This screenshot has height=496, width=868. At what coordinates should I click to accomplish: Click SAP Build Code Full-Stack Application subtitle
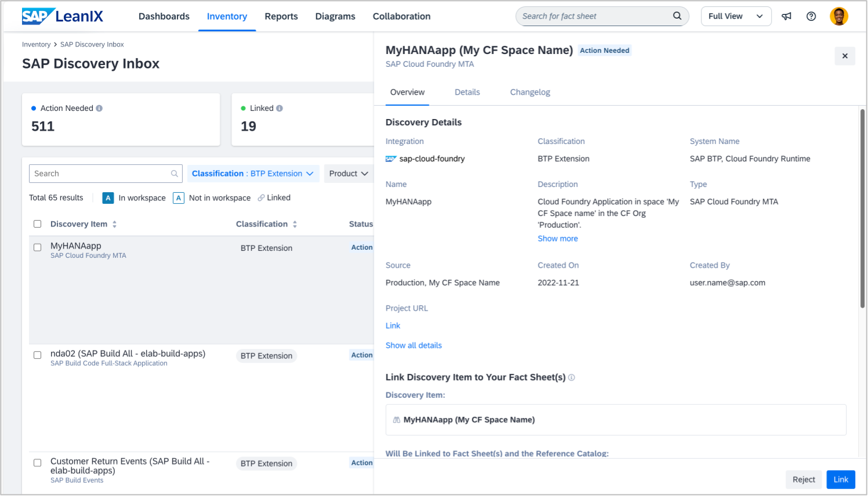click(x=109, y=364)
